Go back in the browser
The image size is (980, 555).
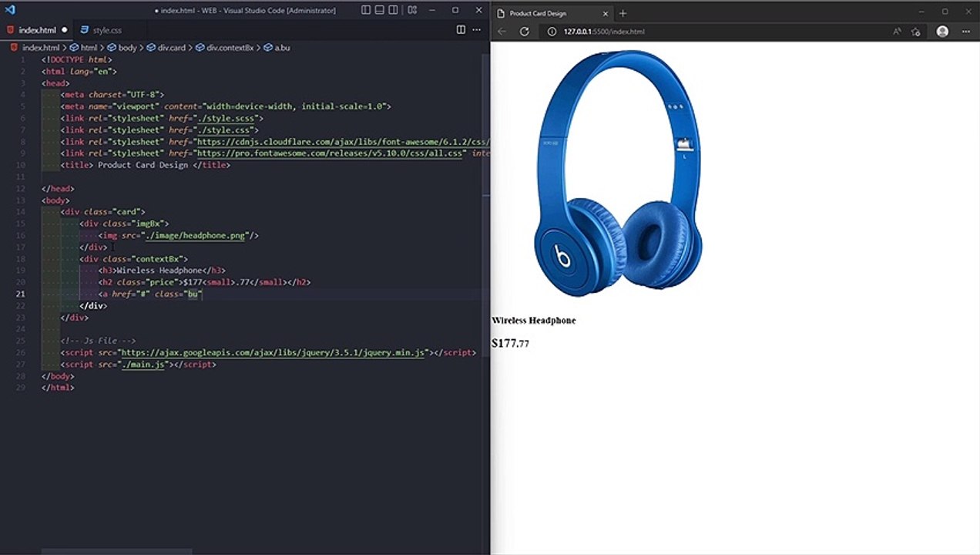[502, 32]
